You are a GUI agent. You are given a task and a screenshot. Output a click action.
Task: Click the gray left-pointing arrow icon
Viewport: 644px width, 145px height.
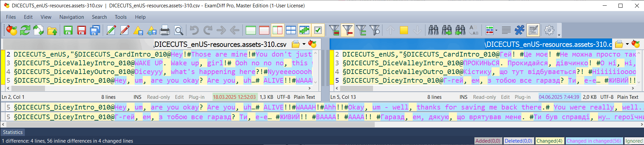235,30
